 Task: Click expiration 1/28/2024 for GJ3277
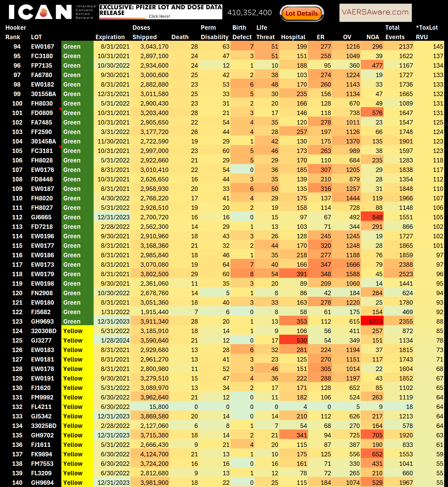pos(112,340)
